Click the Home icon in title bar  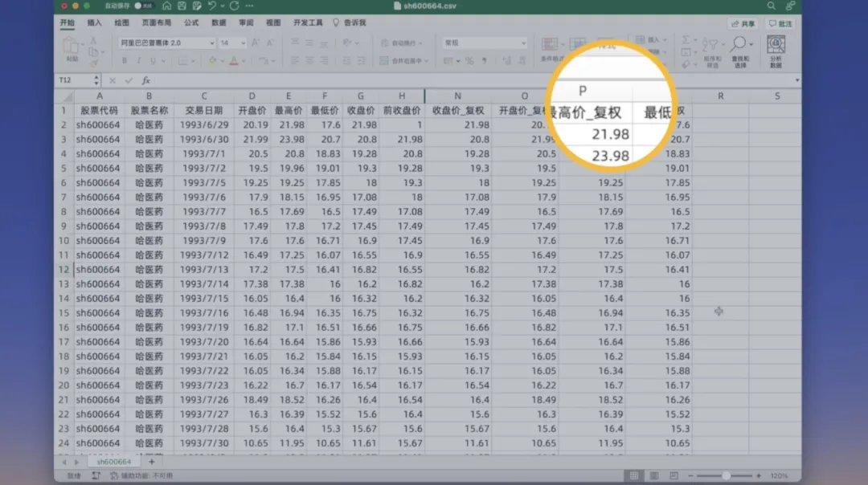[166, 6]
